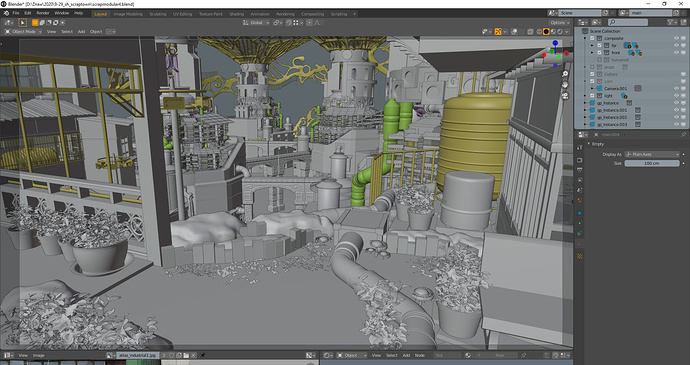Switch to the Sculpting workspace tab

point(158,14)
